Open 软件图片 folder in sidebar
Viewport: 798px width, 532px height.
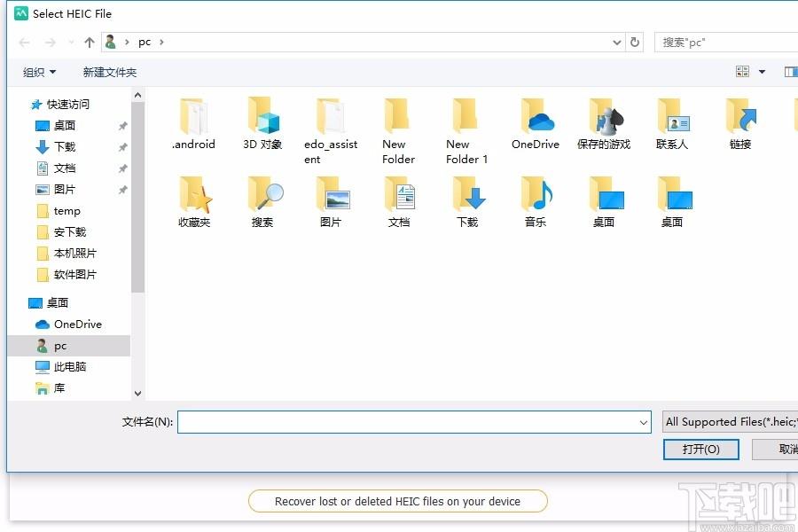pos(74,275)
